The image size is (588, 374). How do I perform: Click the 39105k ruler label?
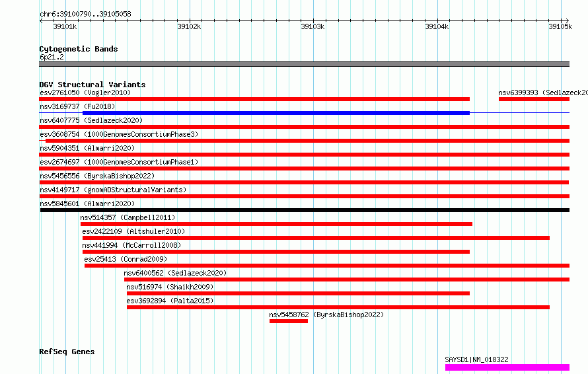pos(560,26)
